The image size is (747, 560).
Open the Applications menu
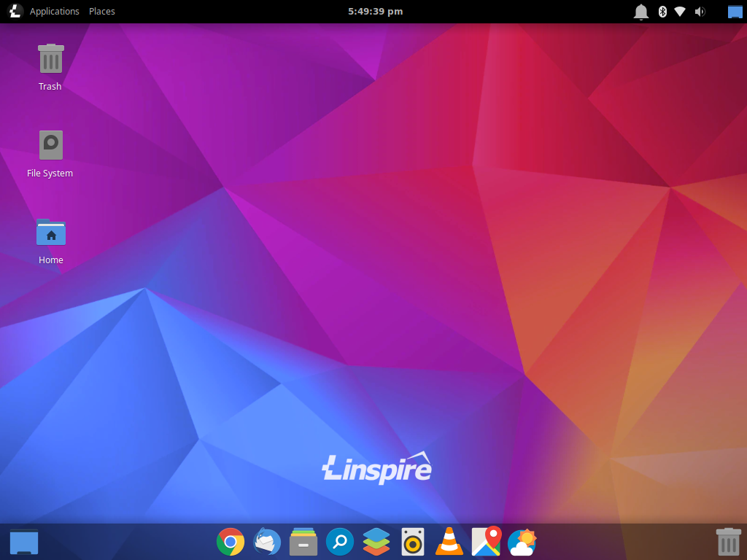[54, 11]
